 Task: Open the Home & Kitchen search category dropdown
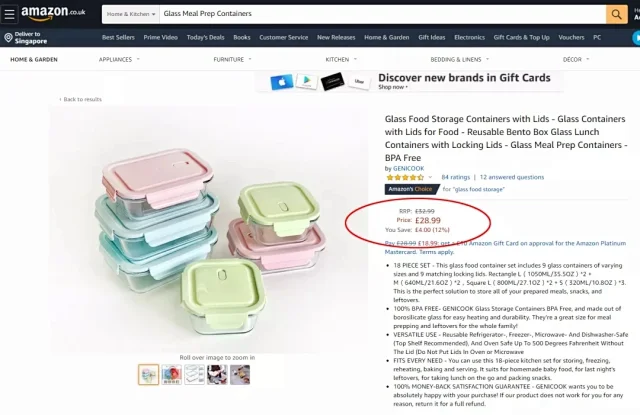click(131, 14)
